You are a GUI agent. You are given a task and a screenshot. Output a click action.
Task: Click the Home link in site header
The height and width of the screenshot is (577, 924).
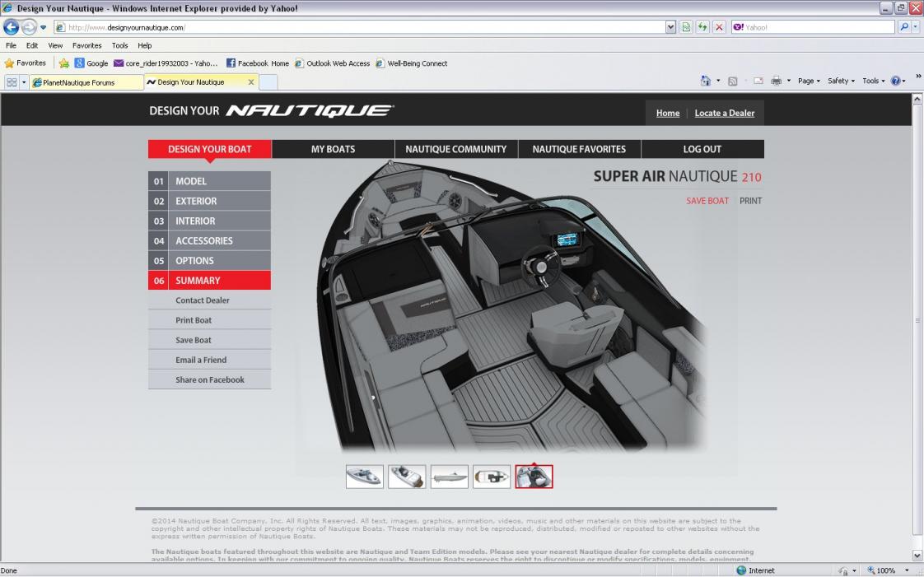coord(668,113)
